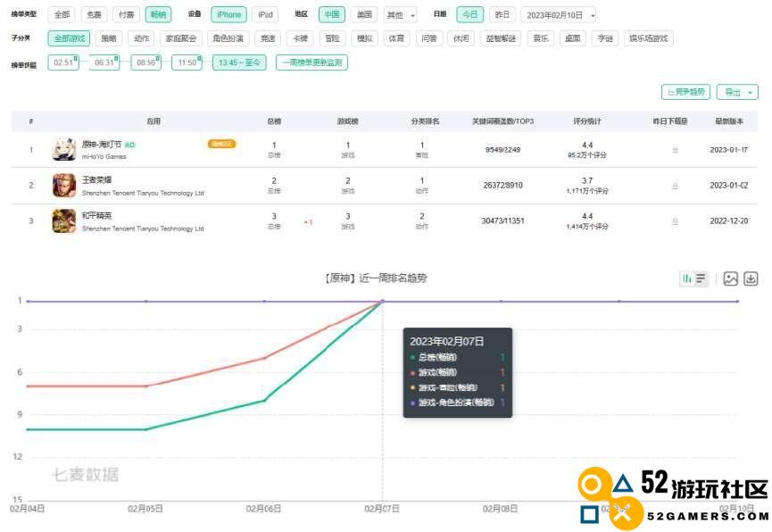This screenshot has height=532, width=772.
Task: Select the 问答 subcategory
Action: pyautogui.click(x=428, y=38)
